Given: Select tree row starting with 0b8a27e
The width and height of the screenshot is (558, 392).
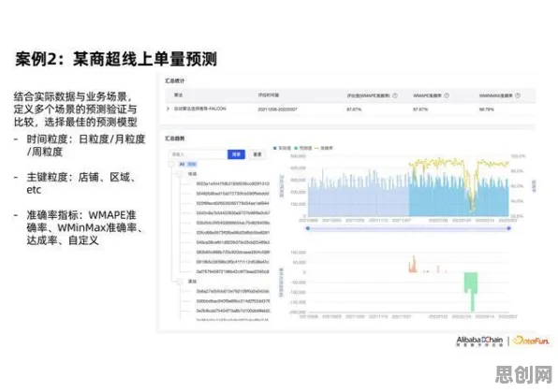Looking at the screenshot, I should (233, 291).
